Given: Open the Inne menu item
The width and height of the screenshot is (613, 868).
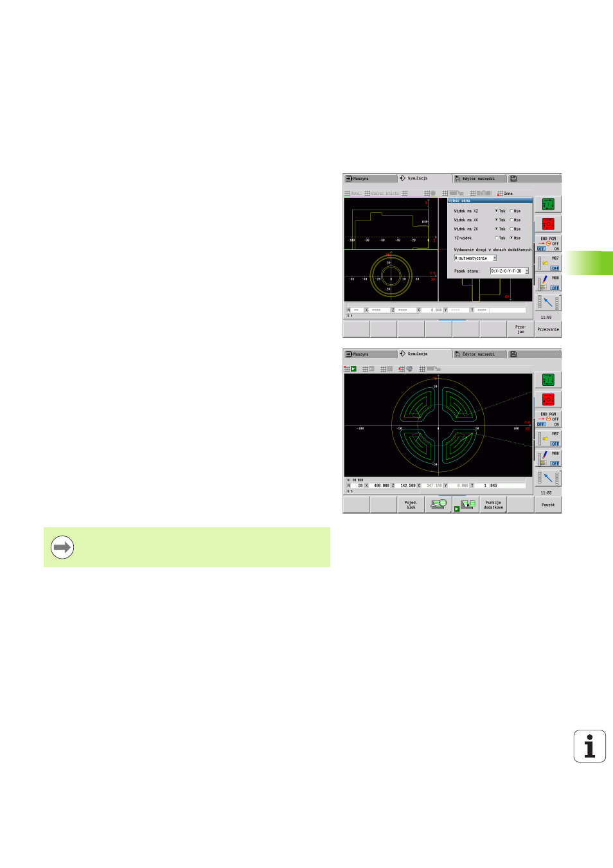Looking at the screenshot, I should coord(505,194).
